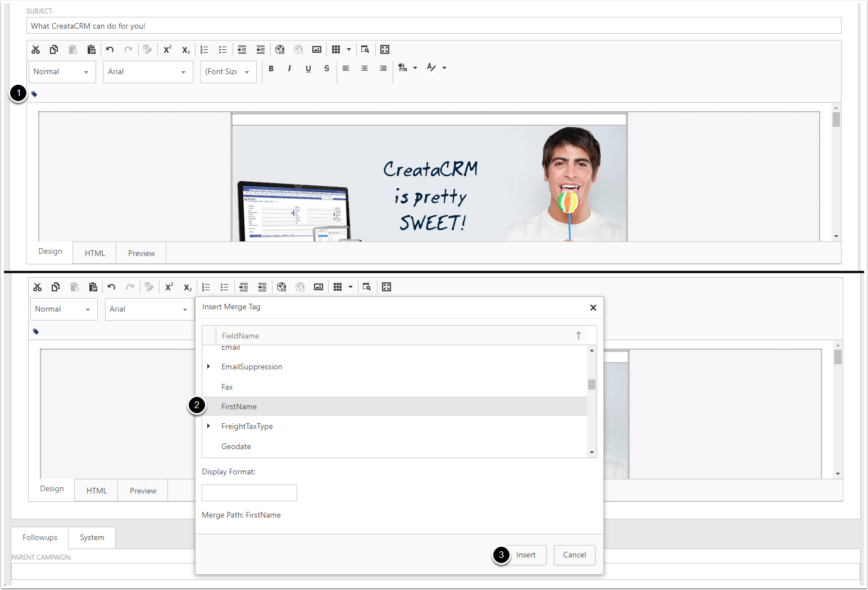Insert hyperlink in top editor toolbar
The image size is (868, 590).
[280, 49]
